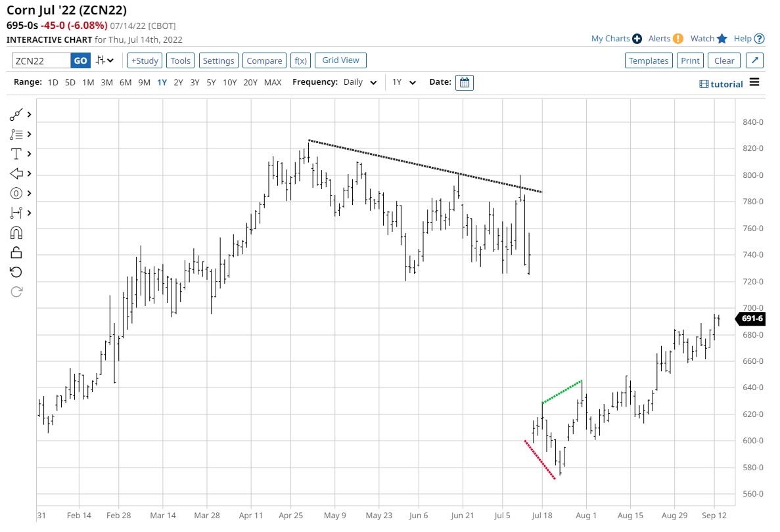Click the Help link text

[743, 39]
